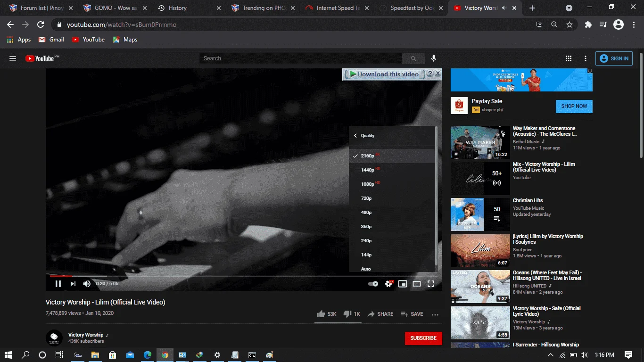The image size is (644, 362).
Task: Enable theater mode view
Action: pos(417,284)
